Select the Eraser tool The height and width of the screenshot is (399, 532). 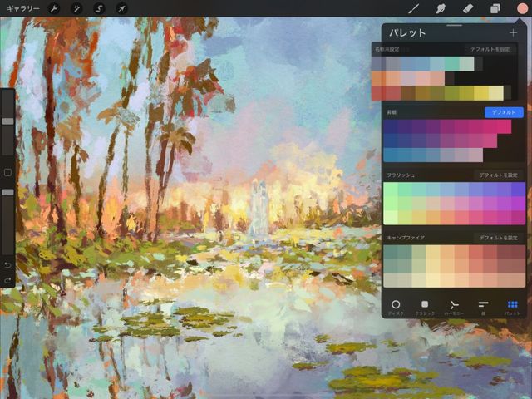[468, 8]
